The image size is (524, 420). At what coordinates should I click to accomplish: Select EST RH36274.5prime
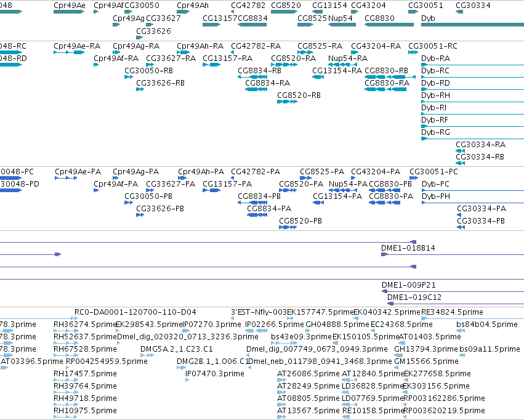[x=66, y=331]
